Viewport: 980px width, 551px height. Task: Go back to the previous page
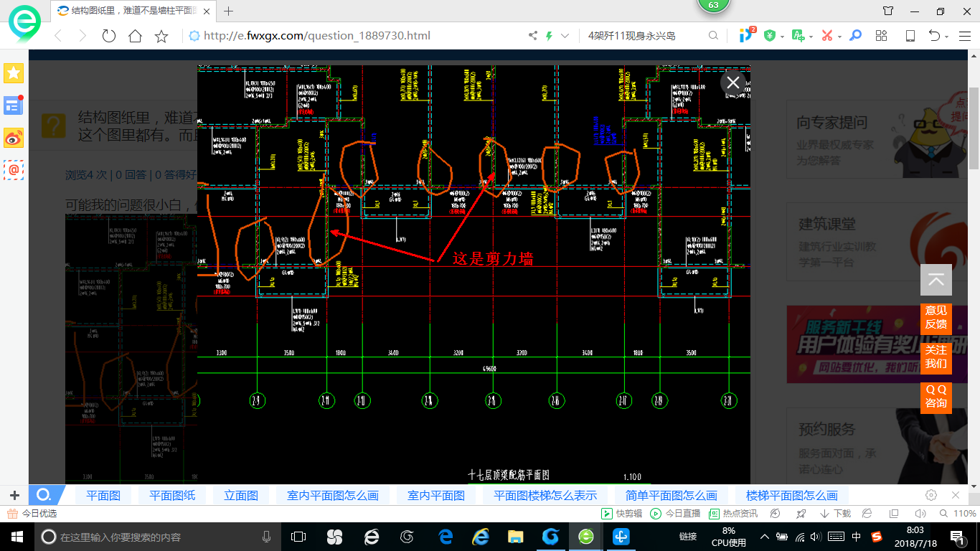(x=58, y=36)
